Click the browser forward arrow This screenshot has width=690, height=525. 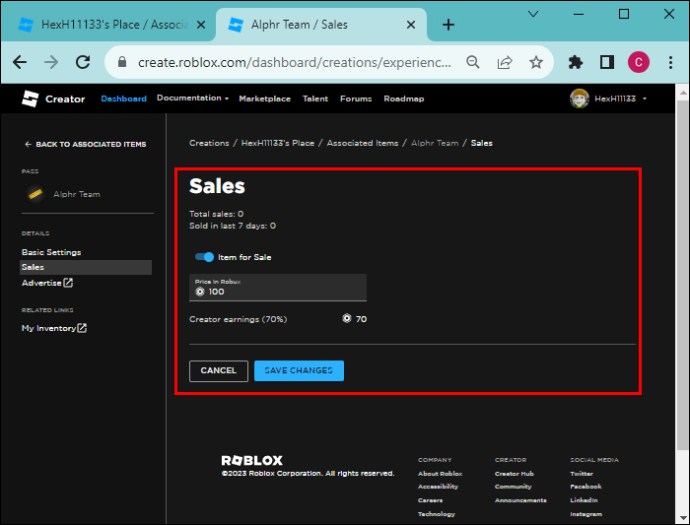tap(51, 62)
